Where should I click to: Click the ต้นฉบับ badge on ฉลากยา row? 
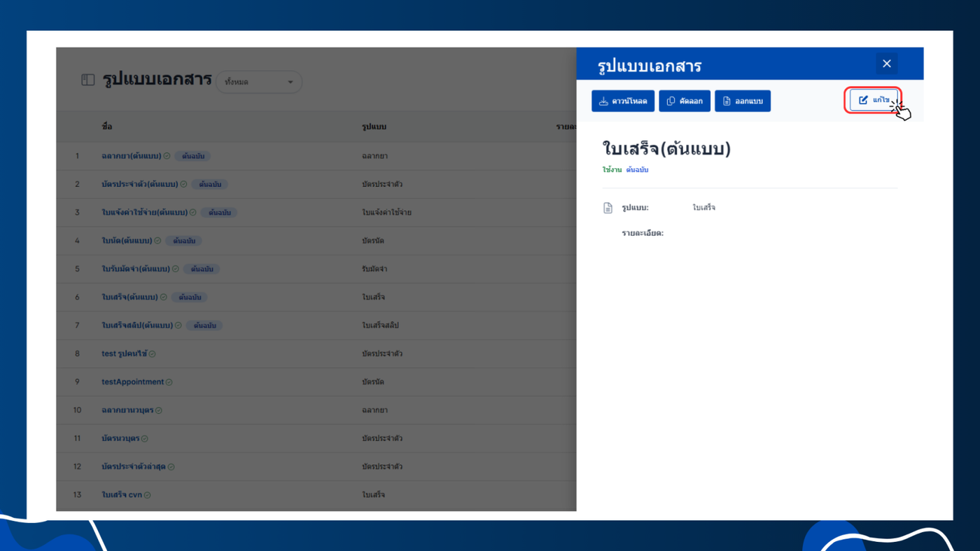pos(193,156)
